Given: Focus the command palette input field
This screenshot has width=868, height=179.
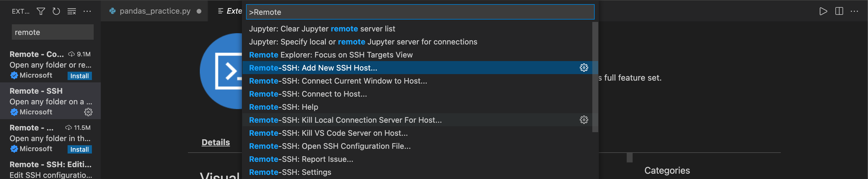Looking at the screenshot, I should (x=420, y=12).
